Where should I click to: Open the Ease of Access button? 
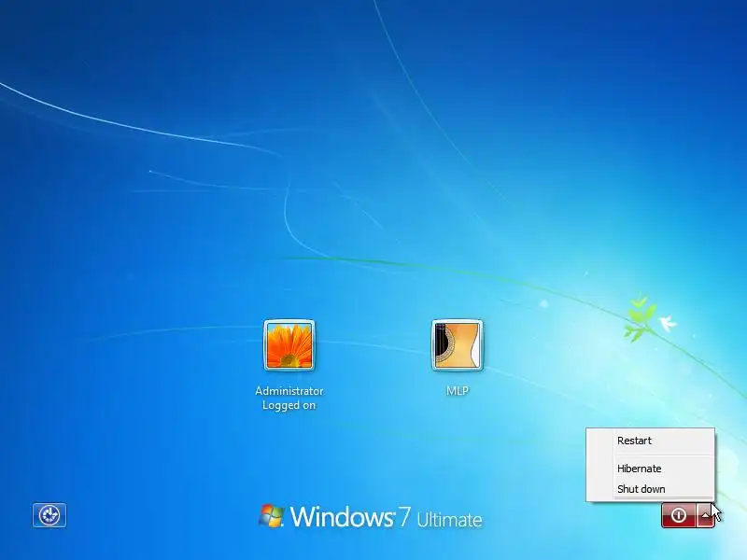[x=49, y=515]
